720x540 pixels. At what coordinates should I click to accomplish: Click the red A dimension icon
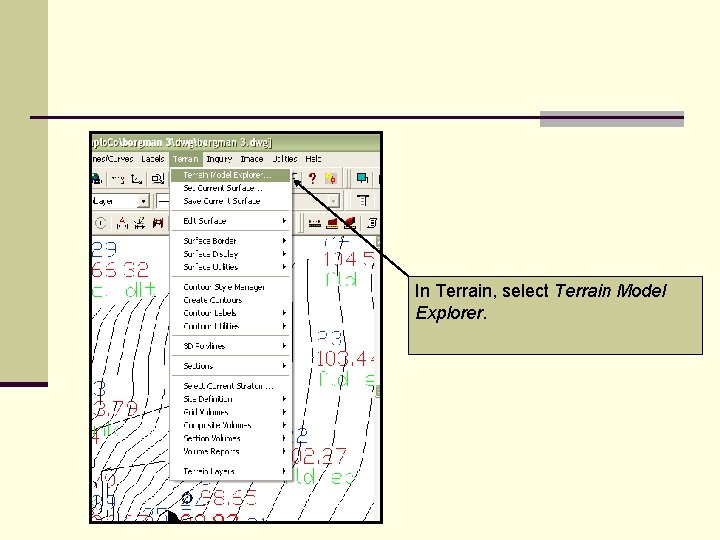pos(122,223)
